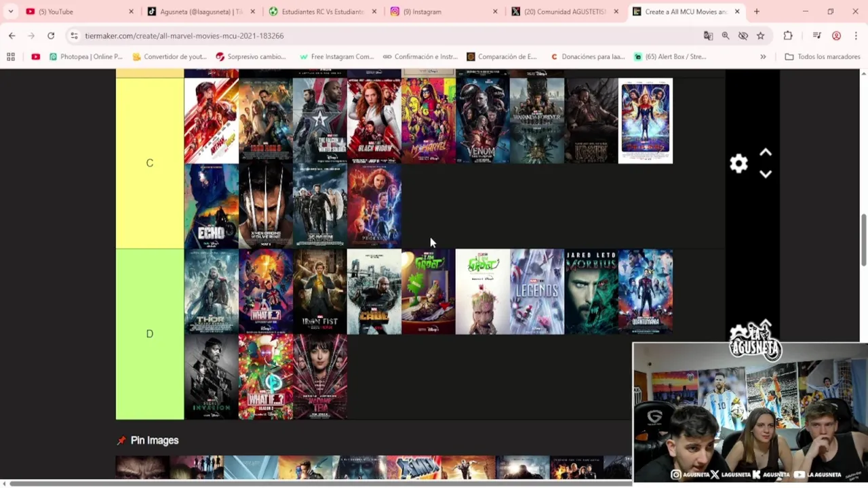Move the C tier row up
868x488 pixels.
(x=766, y=153)
